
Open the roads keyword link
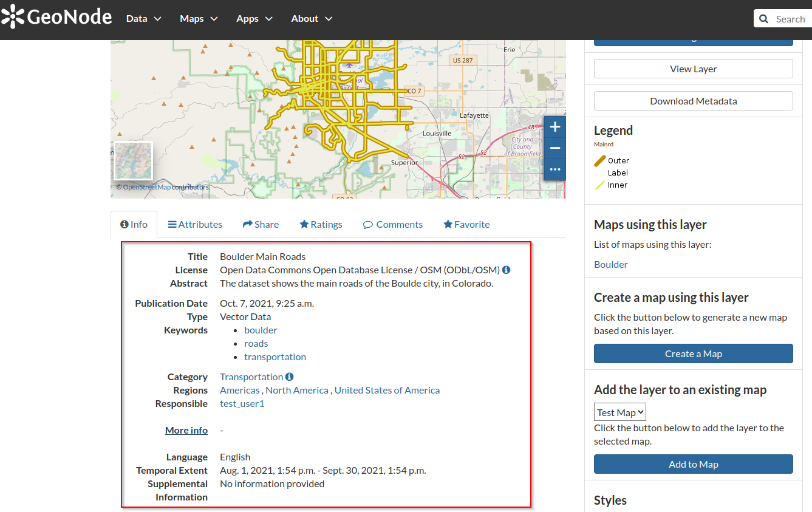[x=256, y=343]
